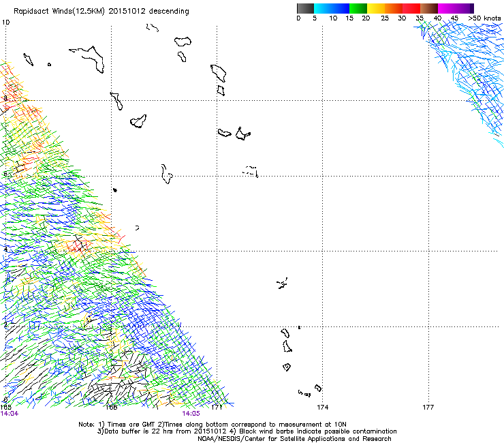
Task: Click the purple '14:04' time label
Action: (x=10, y=414)
